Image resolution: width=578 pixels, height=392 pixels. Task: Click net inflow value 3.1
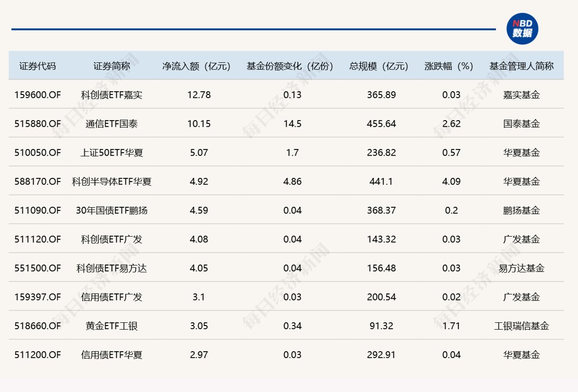tap(199, 297)
